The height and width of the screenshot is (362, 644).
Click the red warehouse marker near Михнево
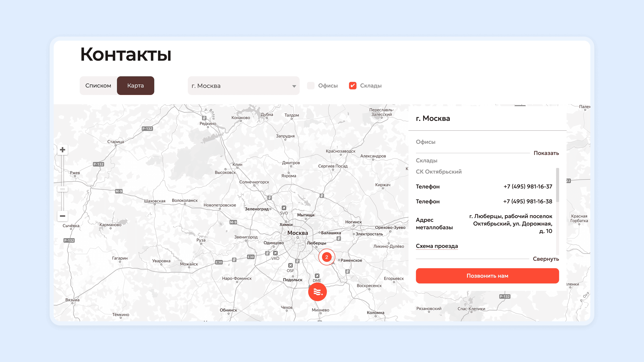pos(317,292)
